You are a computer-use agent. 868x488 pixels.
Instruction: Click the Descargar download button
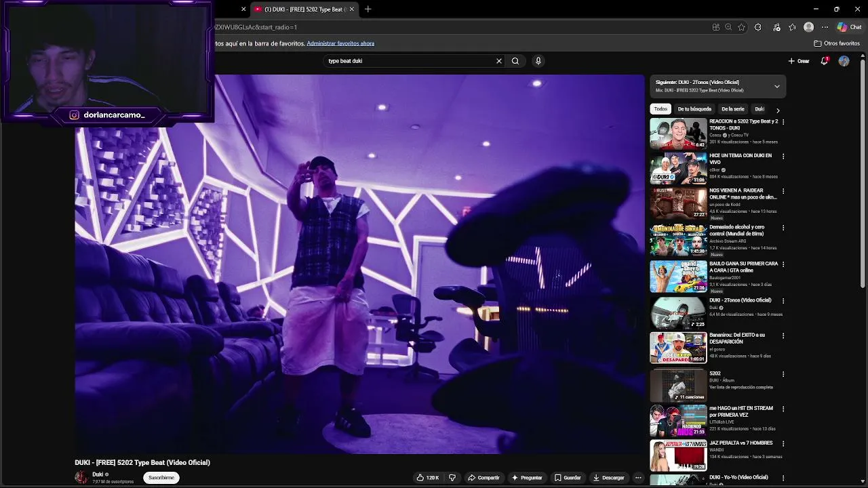tap(609, 478)
